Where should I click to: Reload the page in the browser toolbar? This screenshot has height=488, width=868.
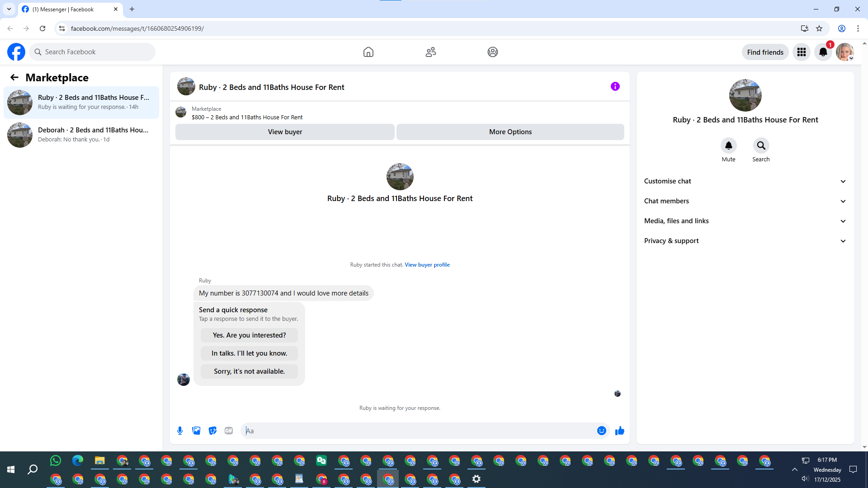(42, 28)
